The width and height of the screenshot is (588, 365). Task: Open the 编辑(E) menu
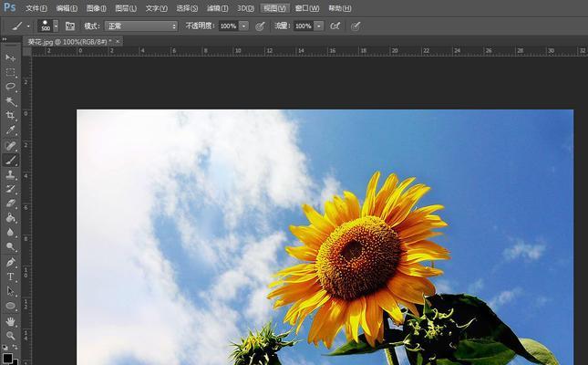(67, 8)
